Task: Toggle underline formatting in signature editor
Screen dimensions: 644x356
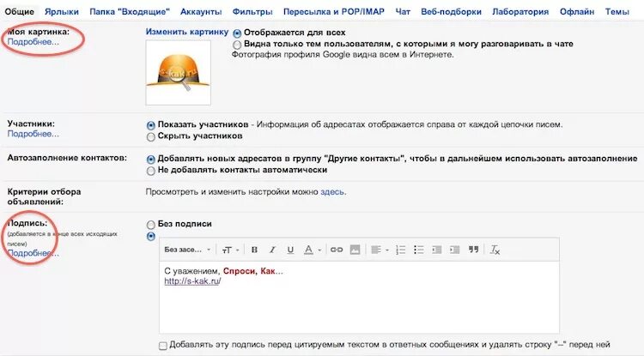Action: 290,250
